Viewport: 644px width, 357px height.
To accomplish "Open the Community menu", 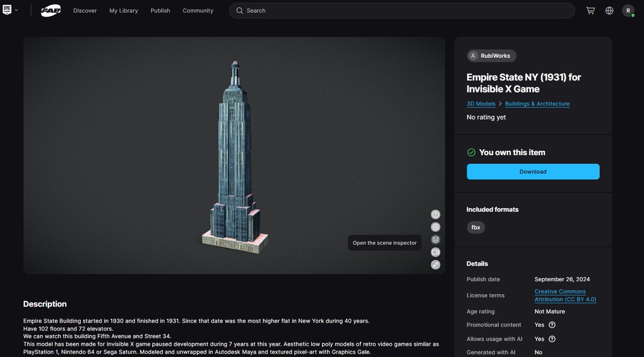I will tap(198, 11).
